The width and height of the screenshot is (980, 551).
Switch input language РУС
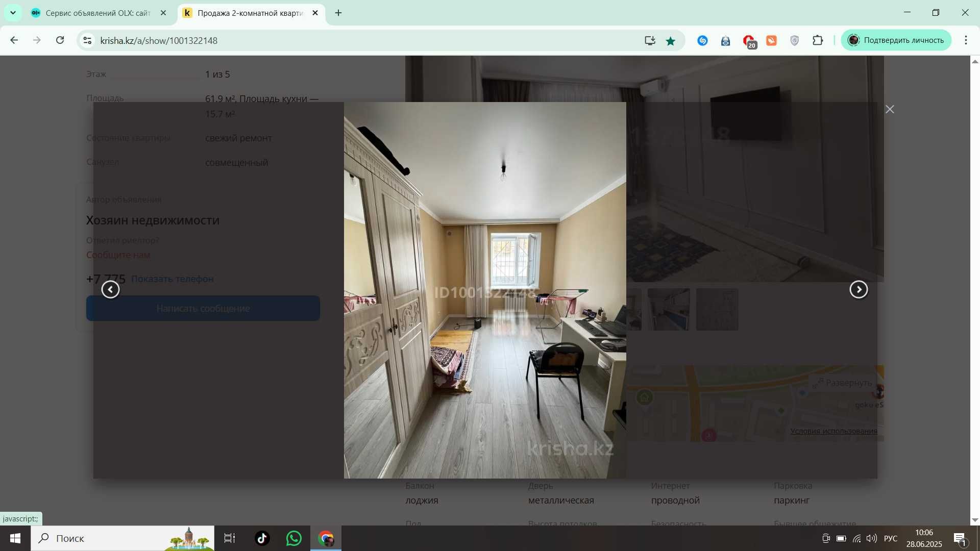(x=891, y=538)
